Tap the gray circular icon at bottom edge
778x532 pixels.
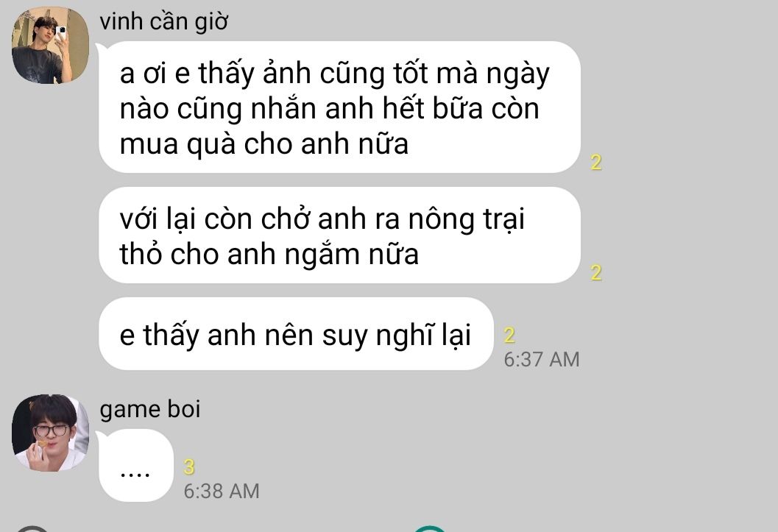pyautogui.click(x=32, y=528)
